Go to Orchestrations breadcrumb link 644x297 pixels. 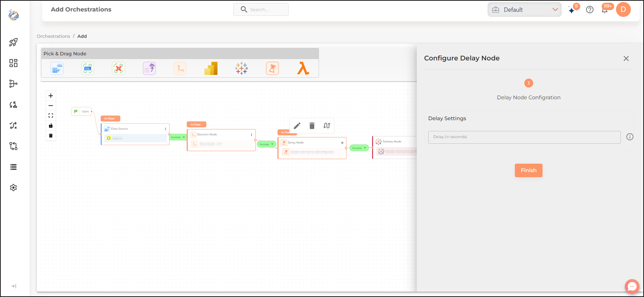53,36
